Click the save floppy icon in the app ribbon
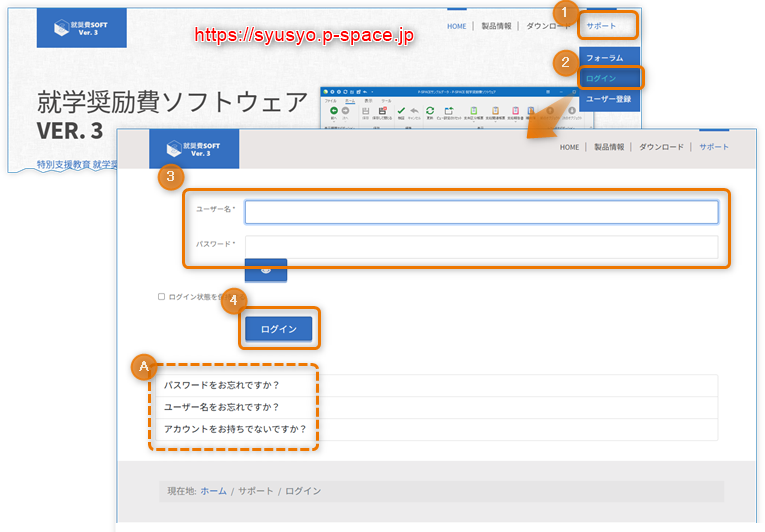 pyautogui.click(x=365, y=111)
